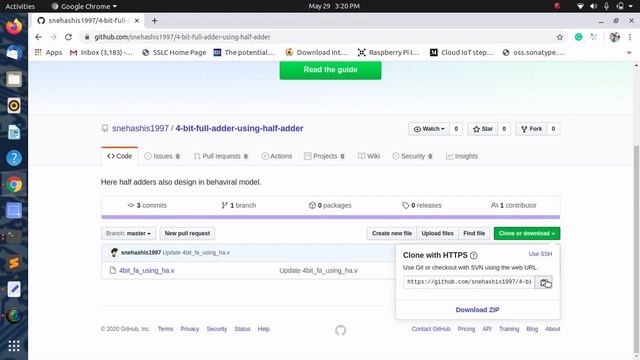640x360 pixels.
Task: Open a new browser tab
Action: 154,20
